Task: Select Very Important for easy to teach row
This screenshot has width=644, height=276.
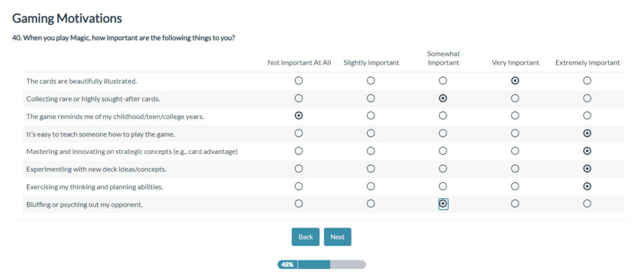Action: pos(515,133)
